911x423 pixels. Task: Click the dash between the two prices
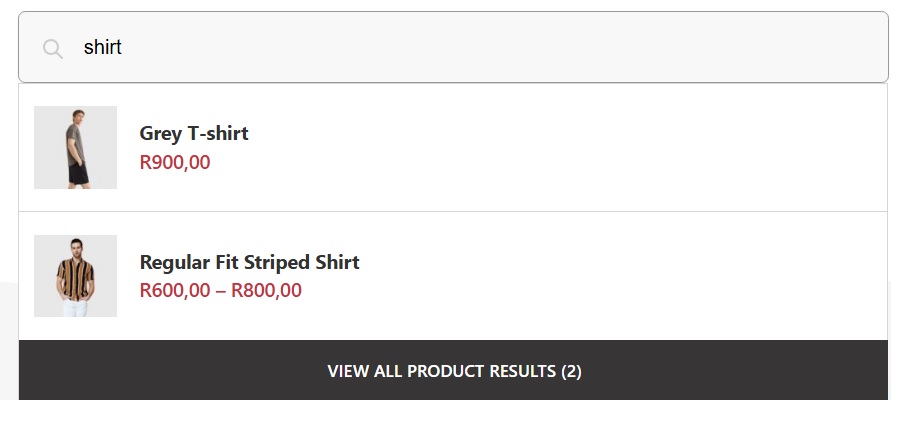click(221, 291)
